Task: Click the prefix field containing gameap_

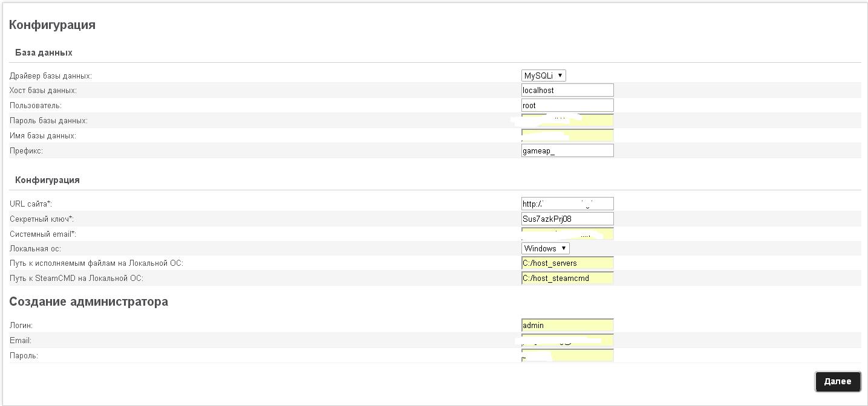Action: (567, 150)
